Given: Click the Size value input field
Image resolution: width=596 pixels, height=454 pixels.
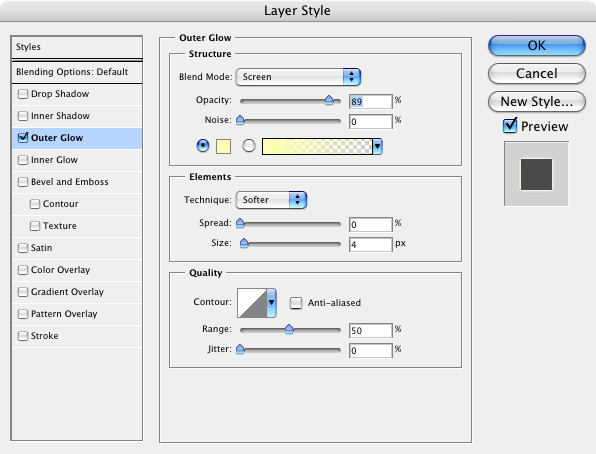Looking at the screenshot, I should (x=371, y=244).
